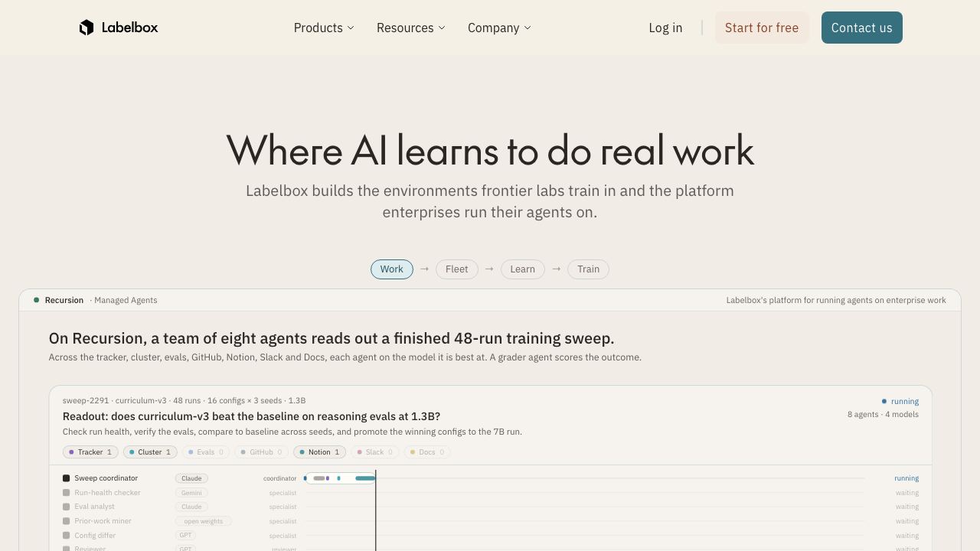Image resolution: width=980 pixels, height=551 pixels.
Task: Click the coordinator role label
Action: (279, 478)
